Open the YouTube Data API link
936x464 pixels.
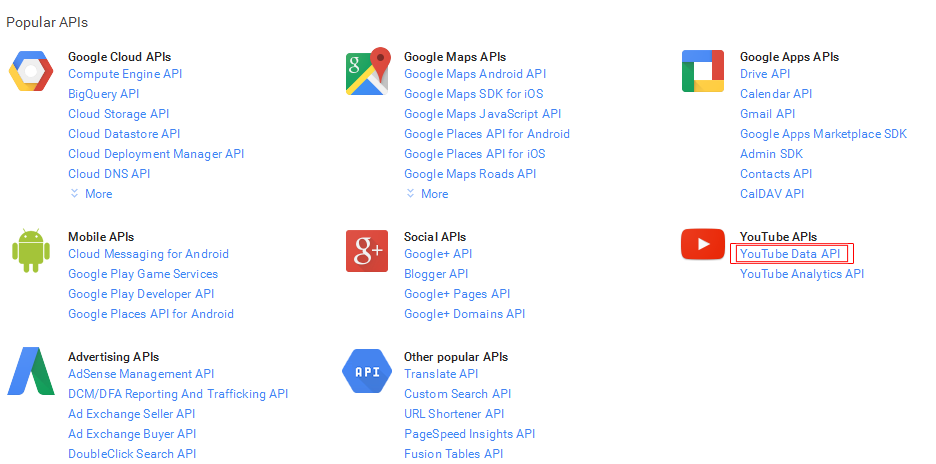pyautogui.click(x=790, y=254)
